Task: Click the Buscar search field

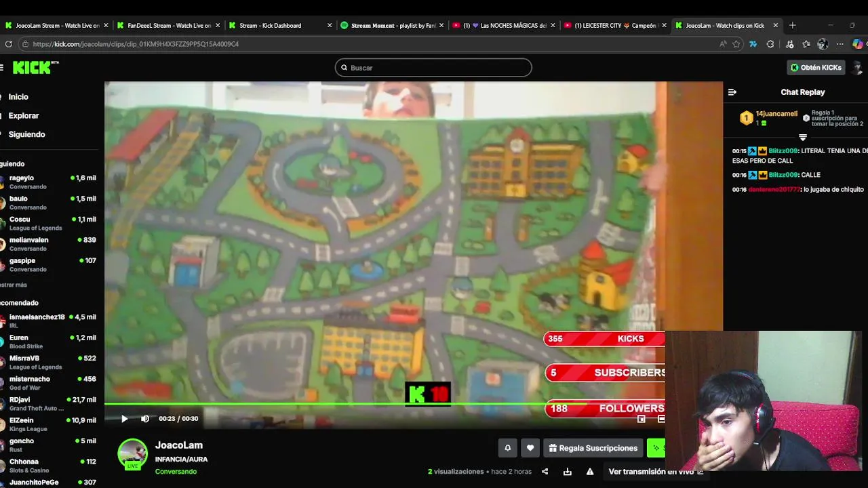Action: tap(433, 68)
